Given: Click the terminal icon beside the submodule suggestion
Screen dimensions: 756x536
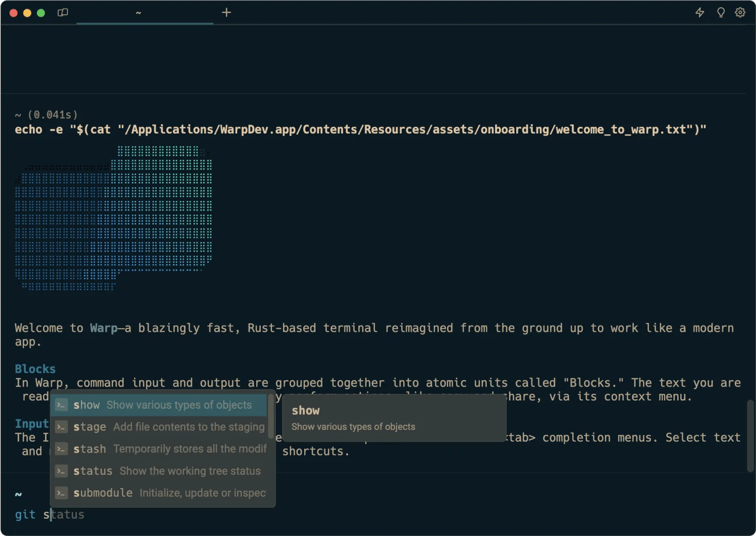Looking at the screenshot, I should click(61, 493).
